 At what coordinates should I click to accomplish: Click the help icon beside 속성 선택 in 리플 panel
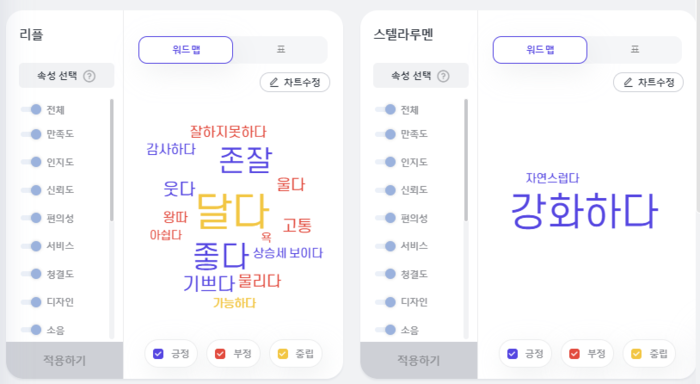pos(89,76)
